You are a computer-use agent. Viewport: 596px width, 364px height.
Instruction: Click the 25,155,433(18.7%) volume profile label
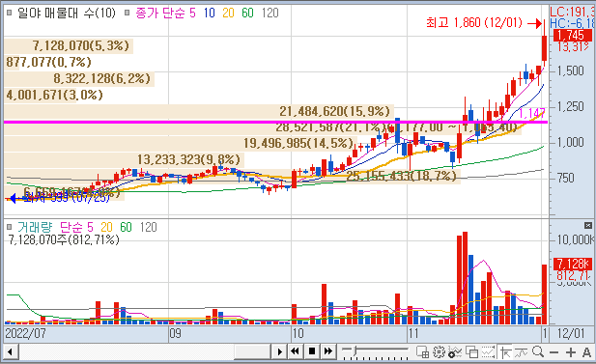tap(401, 176)
